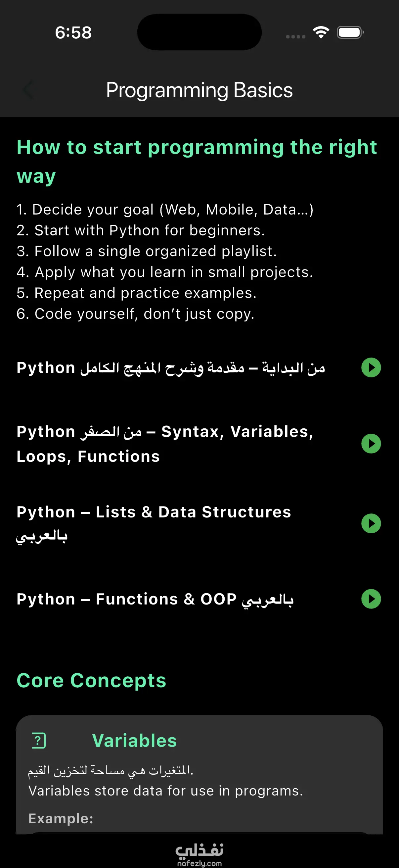The width and height of the screenshot is (399, 868).
Task: Open the Functions & OOP بالعربي title
Action: pos(155,600)
